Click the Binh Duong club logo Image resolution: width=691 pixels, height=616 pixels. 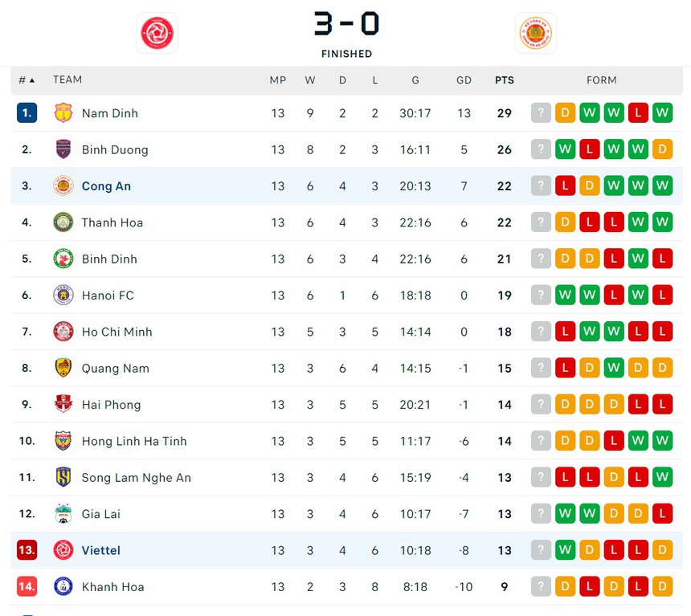point(63,149)
